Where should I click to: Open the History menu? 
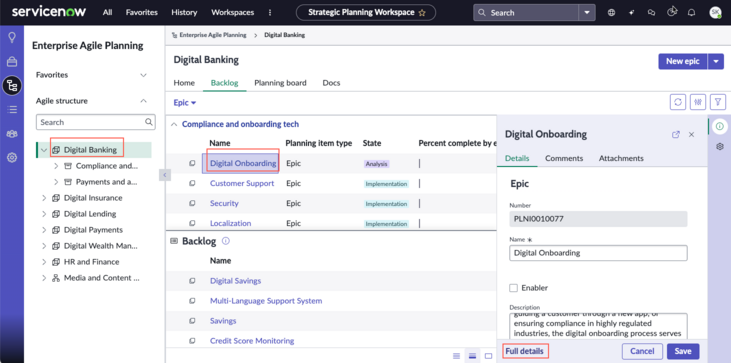coord(184,13)
